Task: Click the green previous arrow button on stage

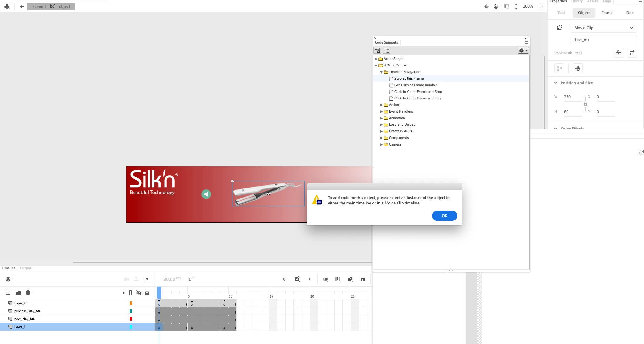Action: click(206, 194)
